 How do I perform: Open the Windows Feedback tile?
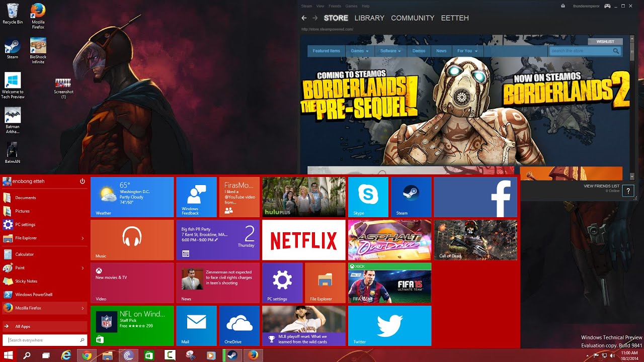(196, 197)
